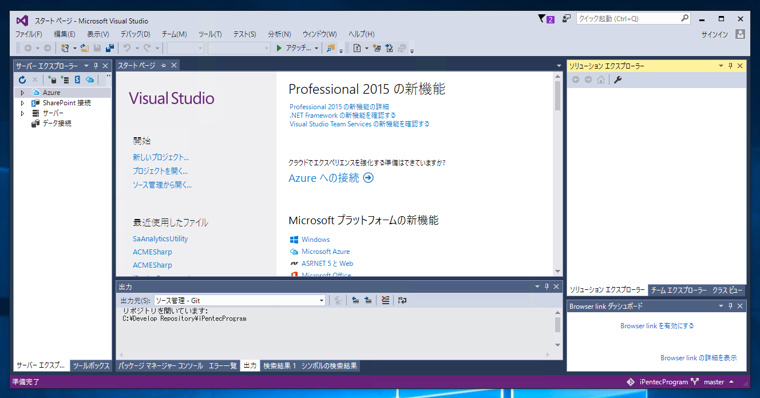The height and width of the screenshot is (398, 760).
Task: Toggle auto-hide pin on Output panel
Action: tap(547, 287)
